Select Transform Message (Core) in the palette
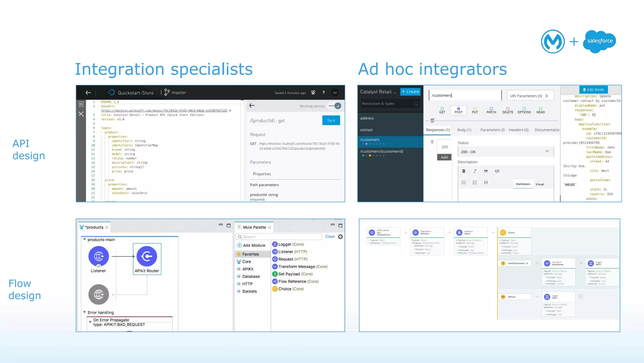This screenshot has height=363, width=644. coord(300,267)
